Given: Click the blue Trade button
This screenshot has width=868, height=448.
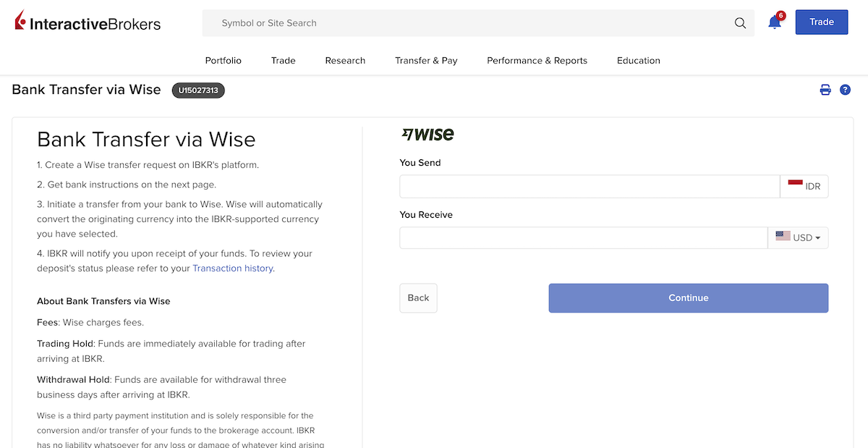Looking at the screenshot, I should [822, 22].
